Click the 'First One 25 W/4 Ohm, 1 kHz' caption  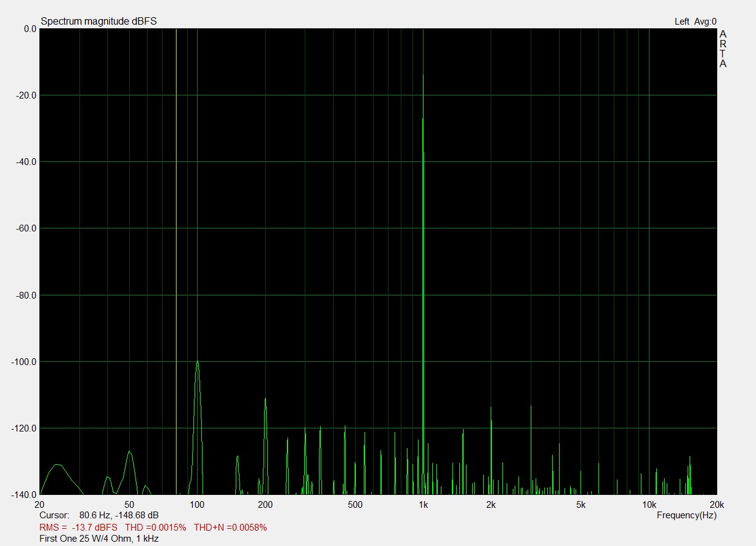tap(99, 539)
